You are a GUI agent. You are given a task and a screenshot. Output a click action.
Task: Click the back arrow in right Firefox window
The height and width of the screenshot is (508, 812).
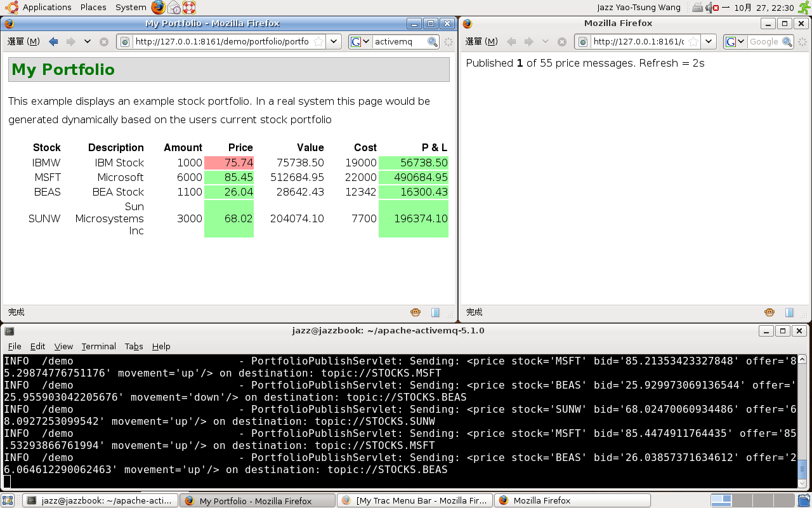tap(511, 42)
